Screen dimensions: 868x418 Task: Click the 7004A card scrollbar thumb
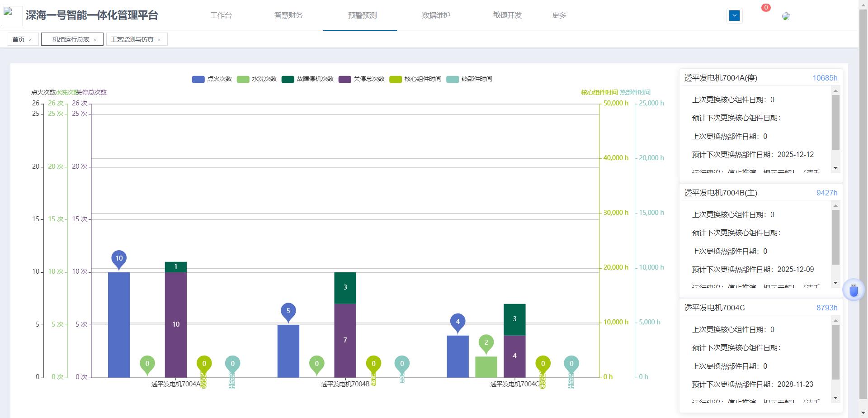point(835,122)
